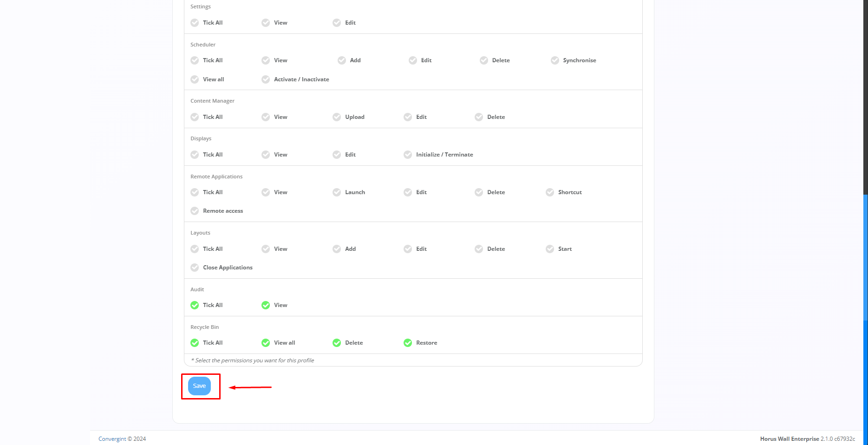
Task: Check Scheduler View all permission
Action: click(195, 79)
